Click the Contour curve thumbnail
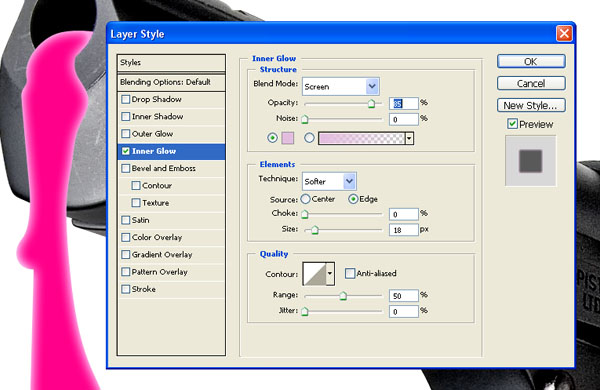 coord(314,274)
